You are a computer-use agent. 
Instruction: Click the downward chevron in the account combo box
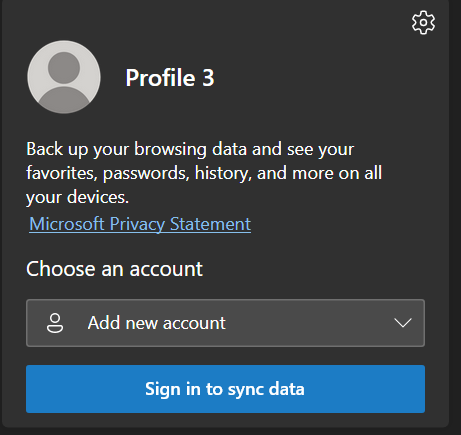[403, 323]
